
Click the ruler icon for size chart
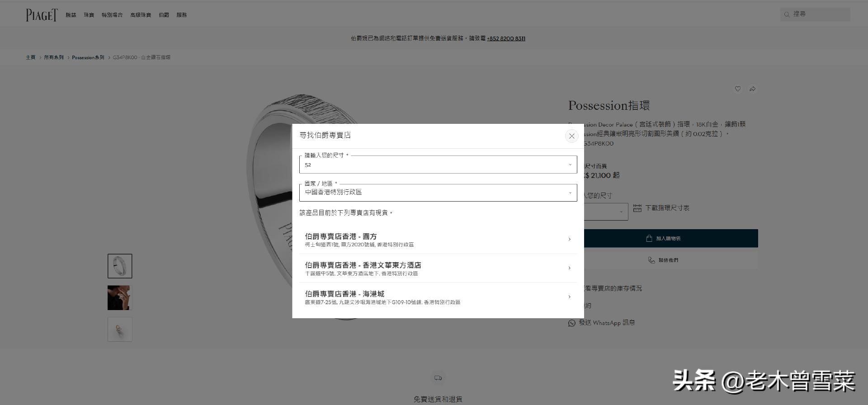click(637, 208)
